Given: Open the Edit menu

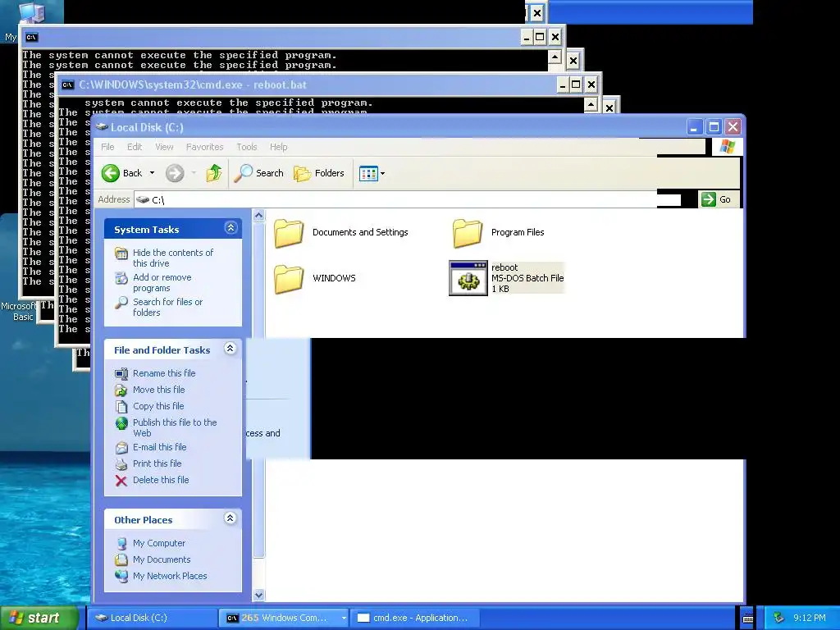Looking at the screenshot, I should 135,147.
